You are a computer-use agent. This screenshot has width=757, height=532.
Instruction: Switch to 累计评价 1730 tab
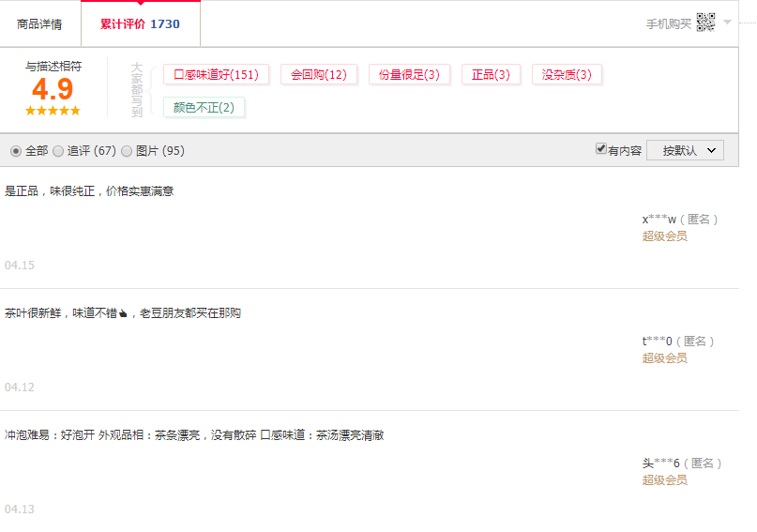(x=141, y=24)
